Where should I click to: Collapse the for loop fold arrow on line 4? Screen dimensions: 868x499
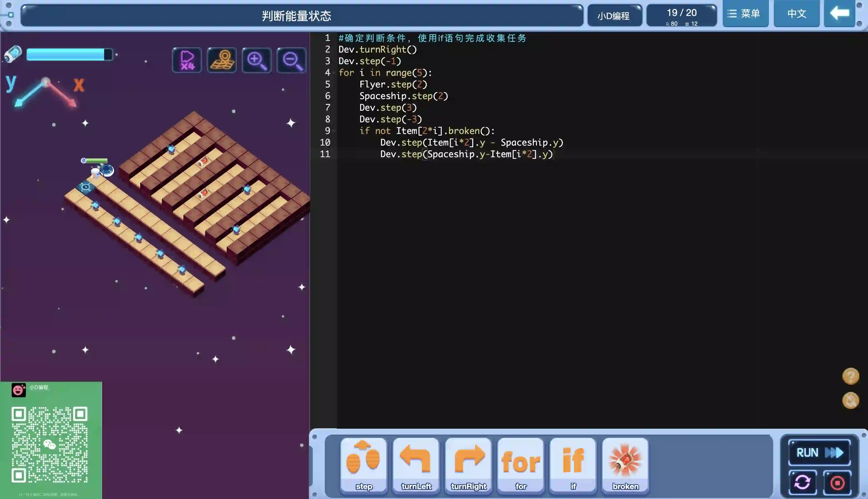tap(334, 73)
